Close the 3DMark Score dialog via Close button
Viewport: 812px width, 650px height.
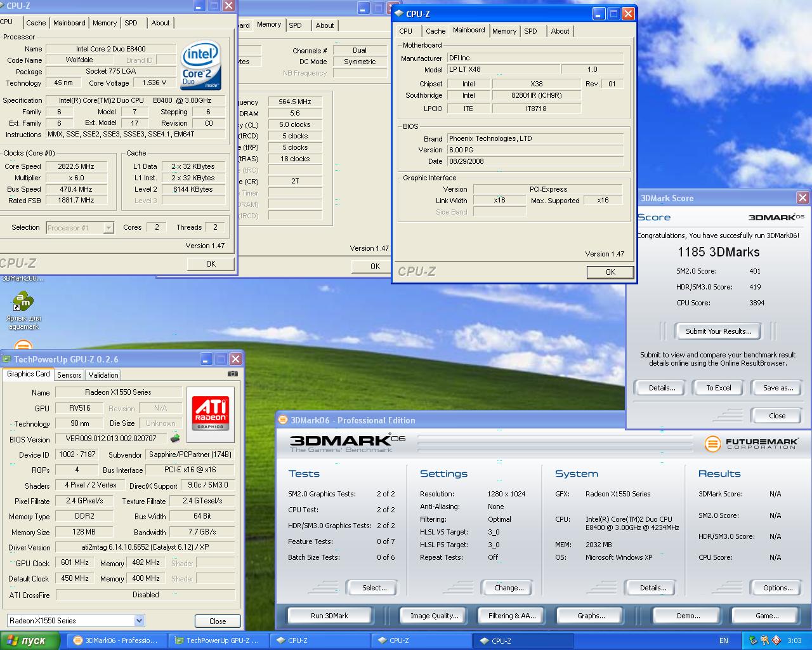(x=777, y=416)
